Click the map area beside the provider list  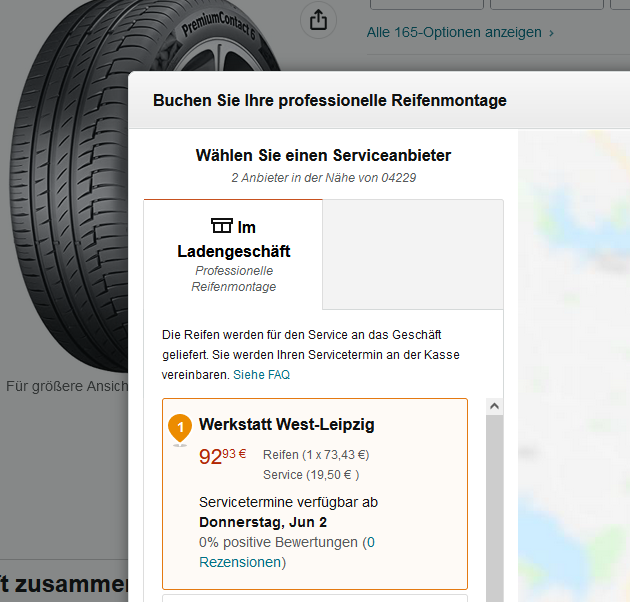coord(573,350)
